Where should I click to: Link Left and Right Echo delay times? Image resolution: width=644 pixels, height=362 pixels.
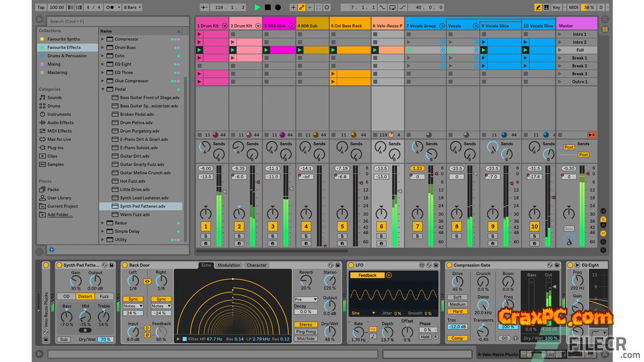click(x=147, y=282)
